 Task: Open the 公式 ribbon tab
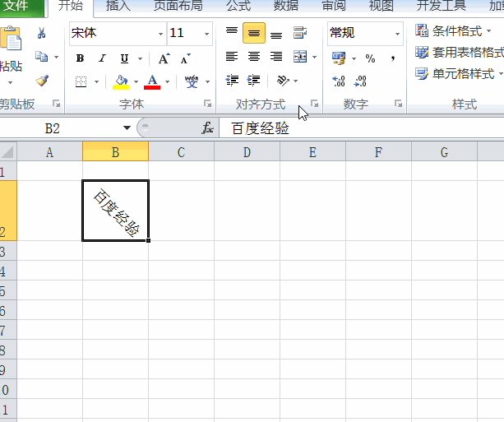pos(238,6)
